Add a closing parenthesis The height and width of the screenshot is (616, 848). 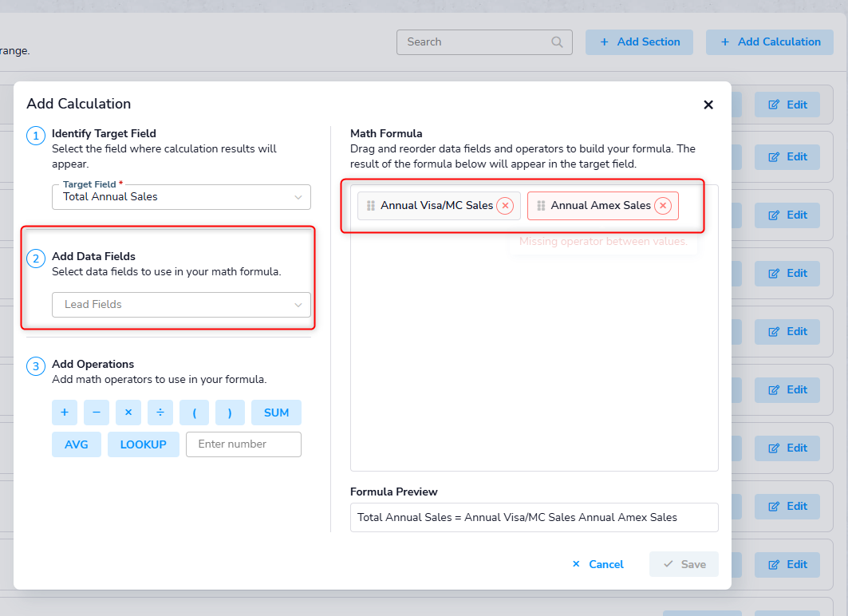(230, 413)
